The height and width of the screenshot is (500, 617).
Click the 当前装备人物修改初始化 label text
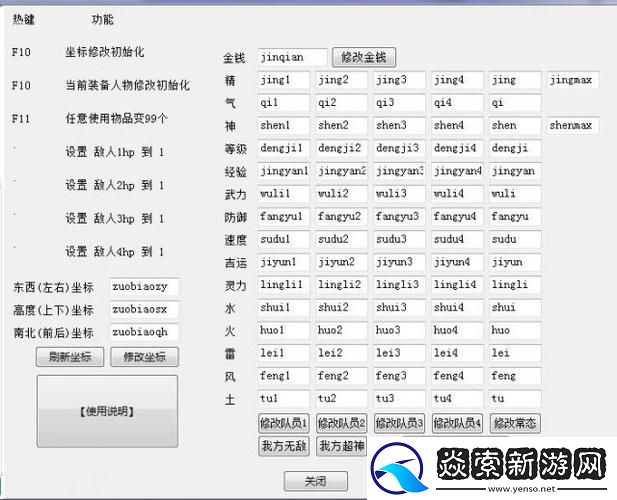[127, 85]
